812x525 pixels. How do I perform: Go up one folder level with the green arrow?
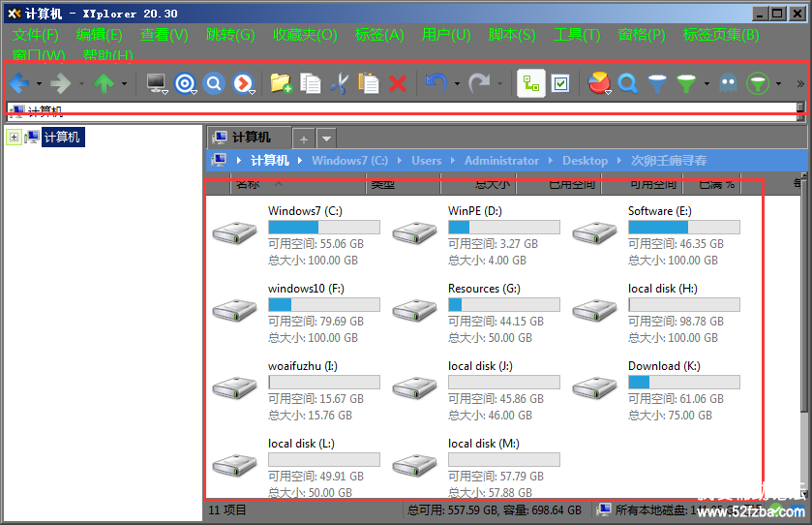tap(104, 83)
